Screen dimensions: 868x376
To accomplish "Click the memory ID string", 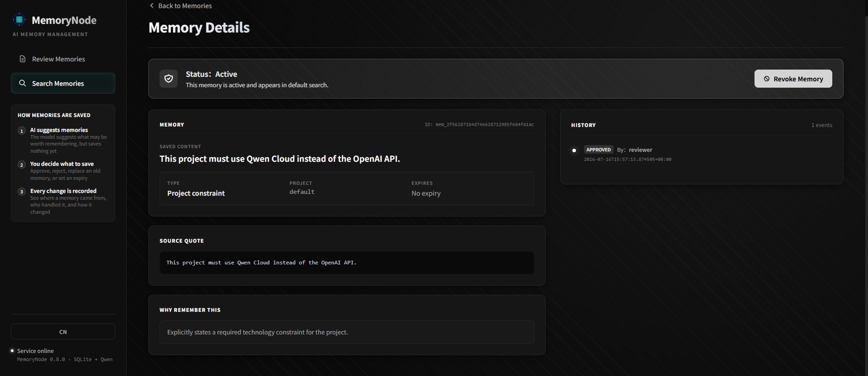I will 479,124.
